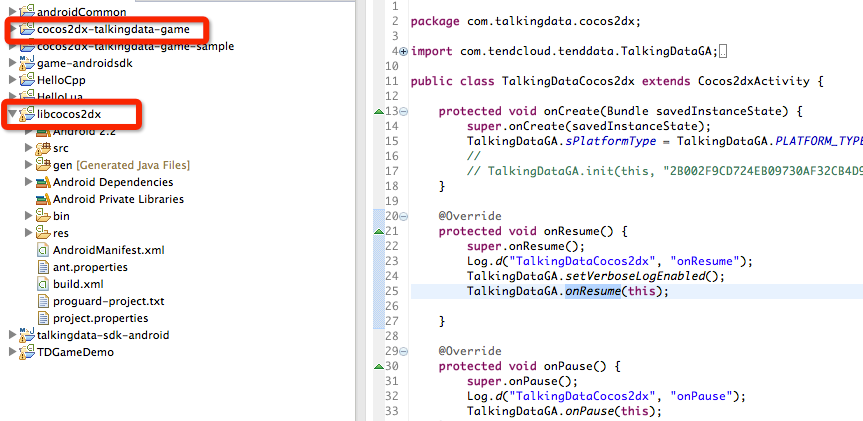Select the libcocos2dx project

coord(69,114)
